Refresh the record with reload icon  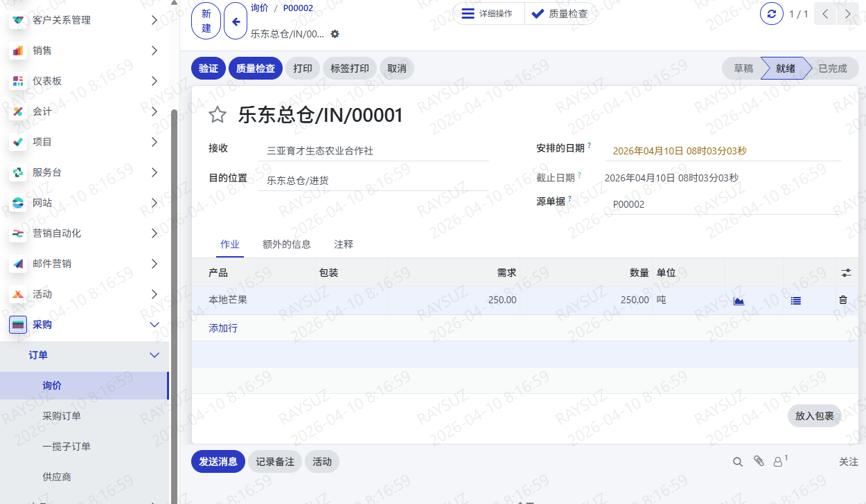click(771, 14)
